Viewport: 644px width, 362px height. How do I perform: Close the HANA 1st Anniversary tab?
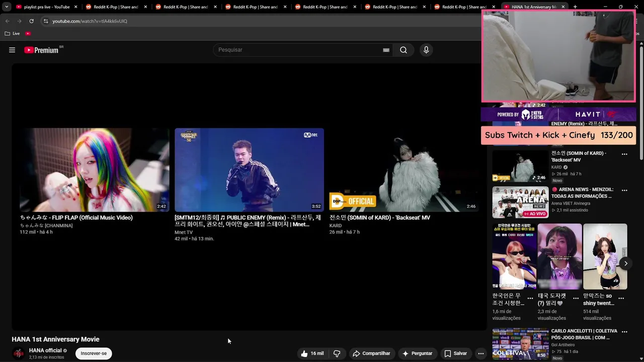(563, 7)
